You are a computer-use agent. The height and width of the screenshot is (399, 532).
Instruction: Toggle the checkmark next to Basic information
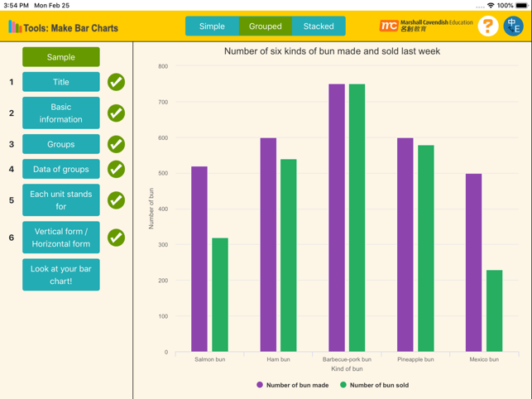[x=116, y=113]
